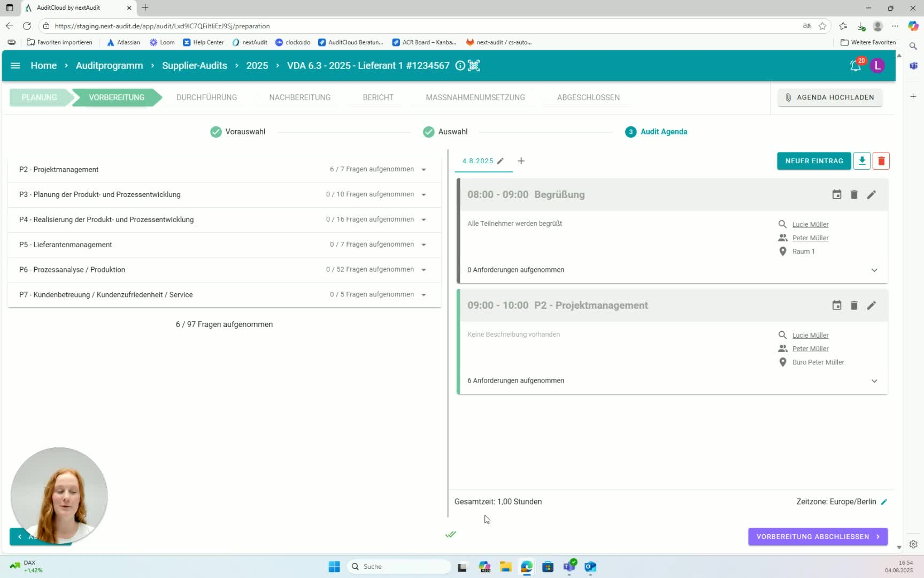Screen dimensions: 924x578
Task: Open calendar for Begrüßung entry
Action: coord(837,195)
